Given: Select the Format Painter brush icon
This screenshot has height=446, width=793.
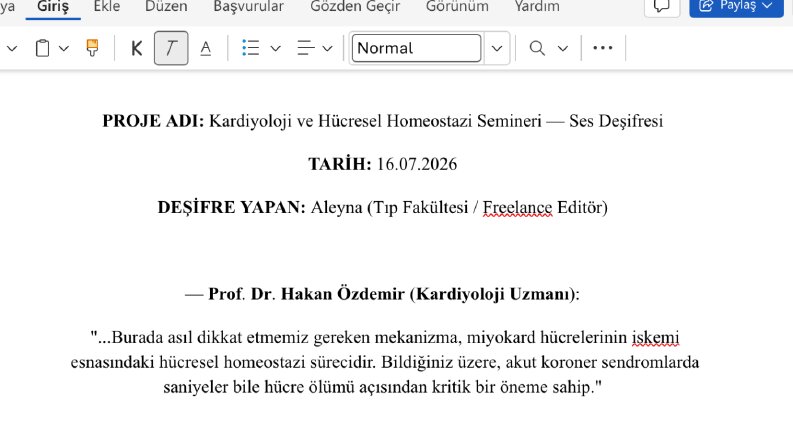Looking at the screenshot, I should click(x=92, y=48).
